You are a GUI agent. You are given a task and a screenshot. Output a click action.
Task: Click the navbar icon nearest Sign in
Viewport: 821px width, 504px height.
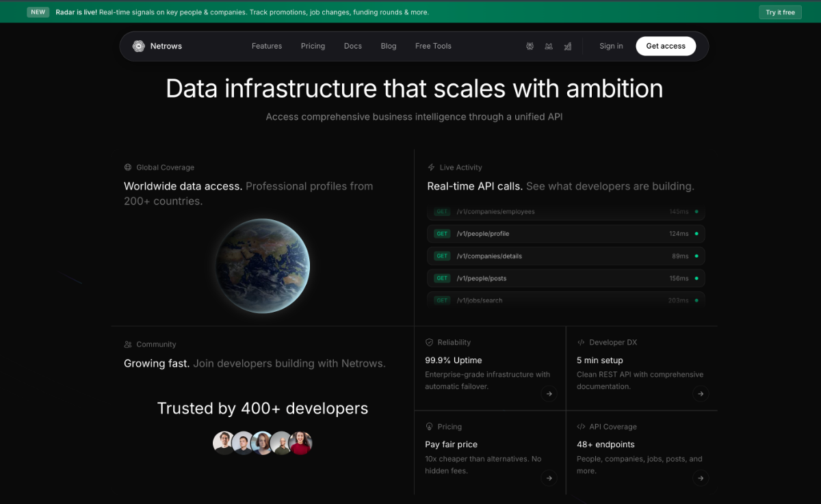567,46
